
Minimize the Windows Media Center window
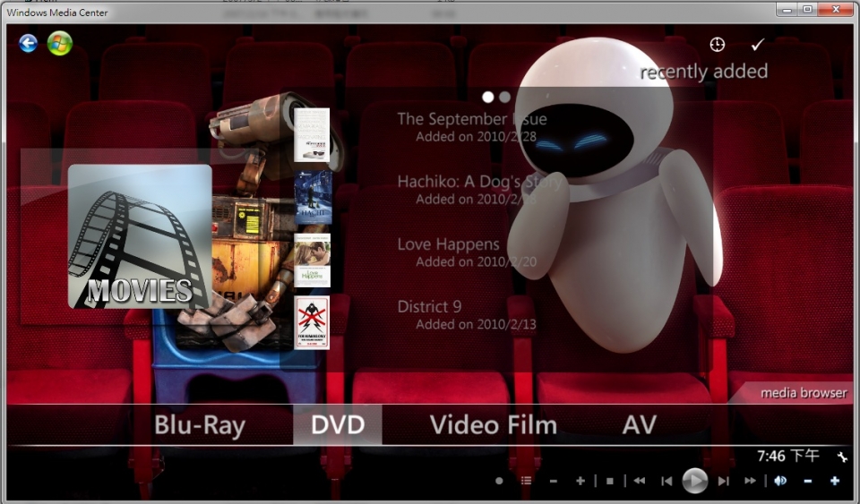tap(787, 9)
